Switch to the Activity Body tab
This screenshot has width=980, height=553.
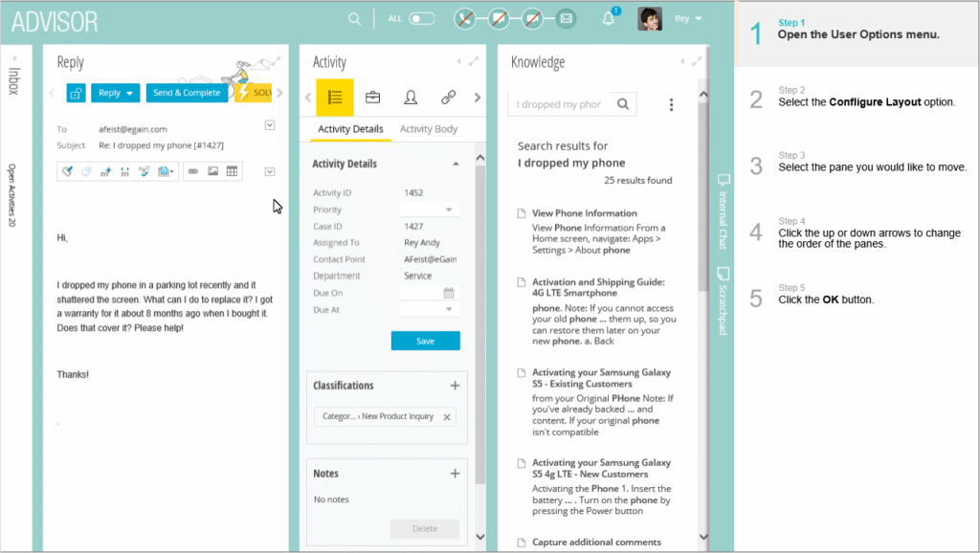pos(428,129)
